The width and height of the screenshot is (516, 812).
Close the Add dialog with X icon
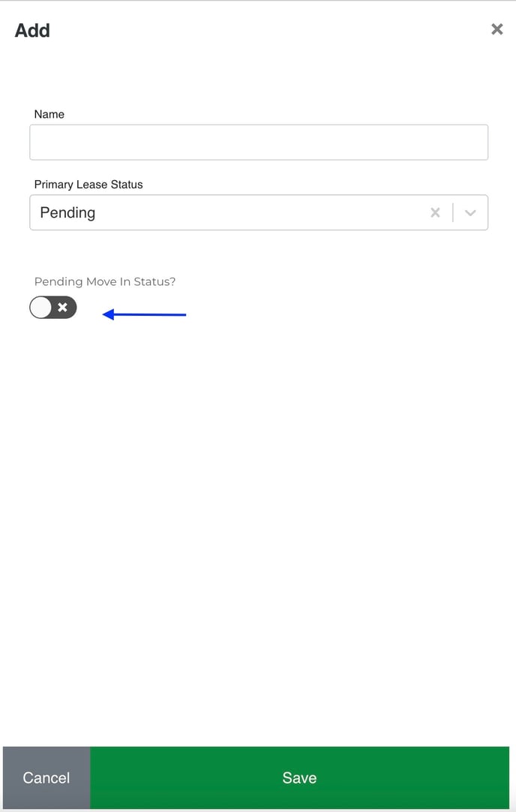[x=496, y=29]
